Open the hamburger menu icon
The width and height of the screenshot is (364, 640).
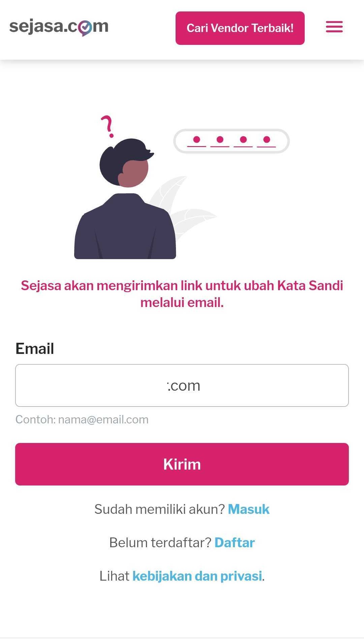(334, 27)
